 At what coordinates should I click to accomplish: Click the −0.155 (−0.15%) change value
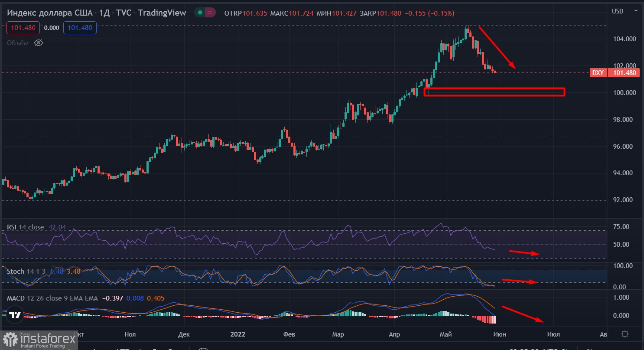pos(429,13)
